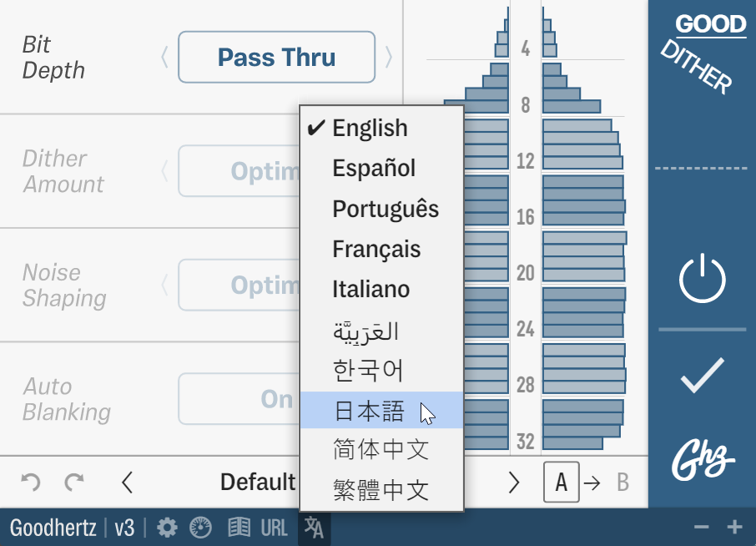Click the minus zoom-out button
The width and height of the screenshot is (756, 546).
tap(702, 527)
